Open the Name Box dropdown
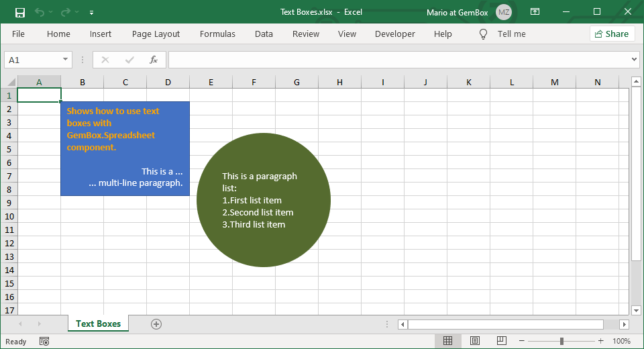 point(65,60)
